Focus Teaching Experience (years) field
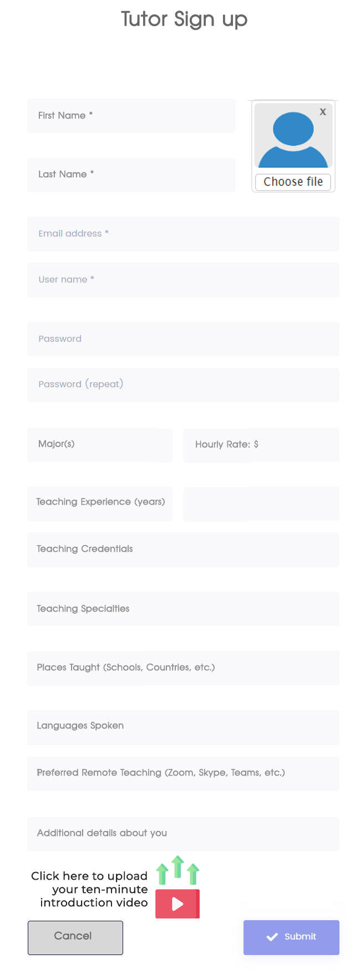 [100, 502]
